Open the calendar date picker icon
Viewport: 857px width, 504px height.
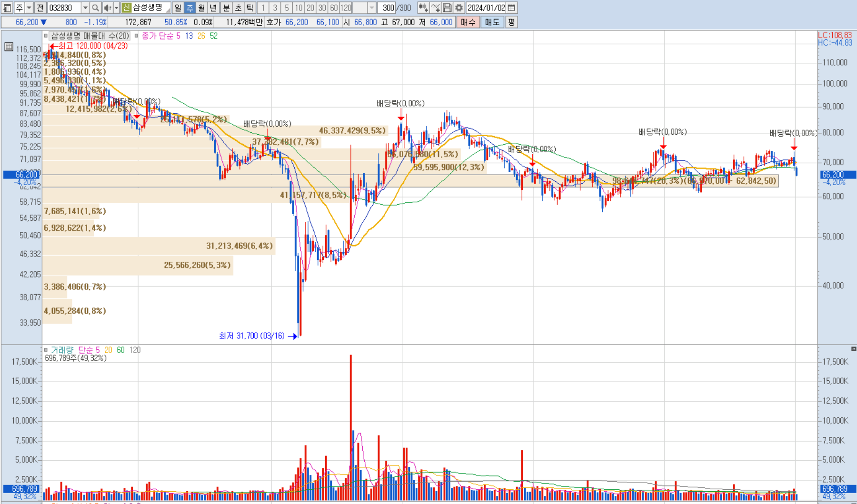point(512,8)
